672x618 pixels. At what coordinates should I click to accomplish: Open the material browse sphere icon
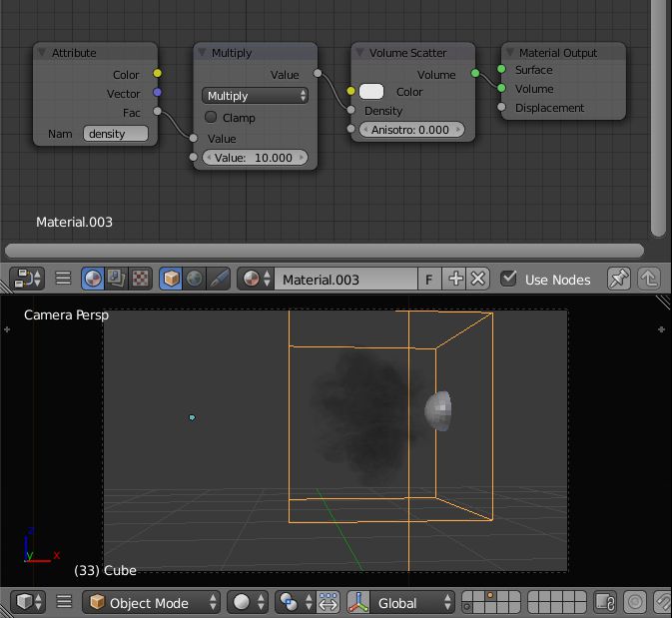coord(256,279)
